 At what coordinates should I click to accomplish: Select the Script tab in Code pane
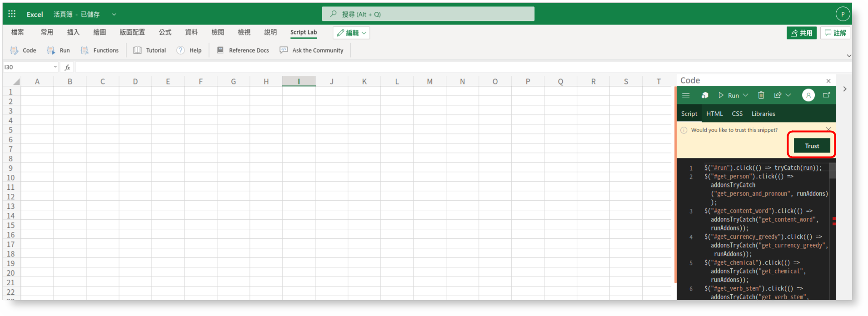689,114
